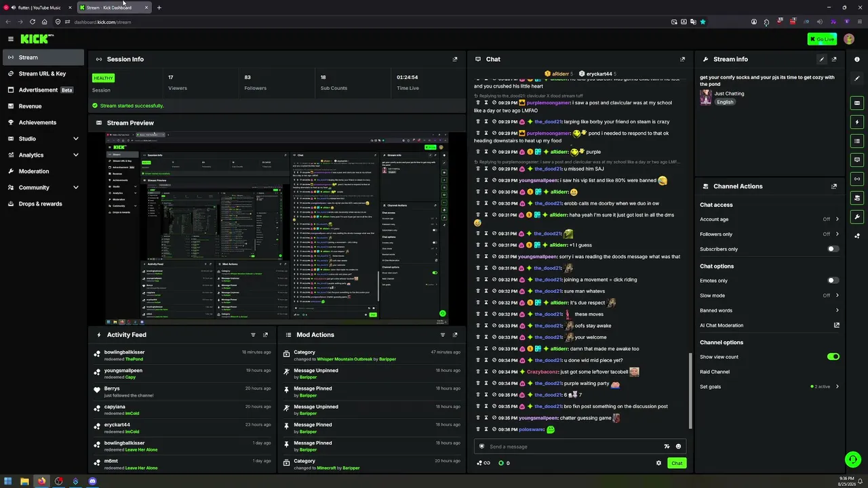
Task: Open Advertisement Beta page
Action: (42, 90)
